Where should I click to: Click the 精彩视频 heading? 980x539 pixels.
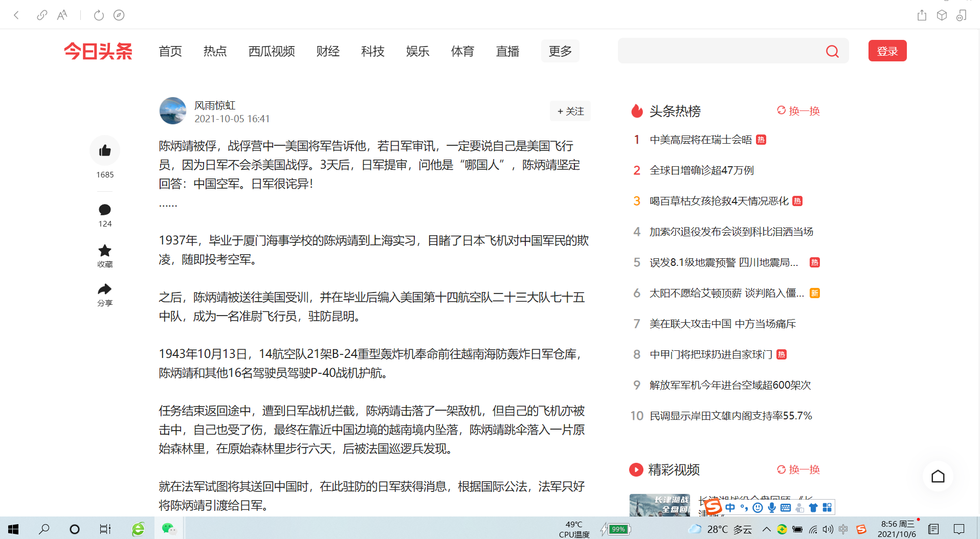tap(674, 469)
